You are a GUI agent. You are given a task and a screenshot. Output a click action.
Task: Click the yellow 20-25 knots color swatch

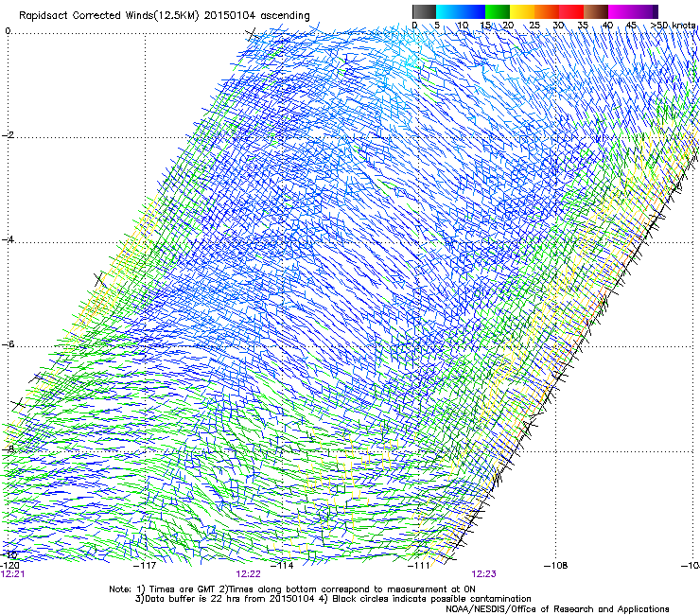point(522,11)
